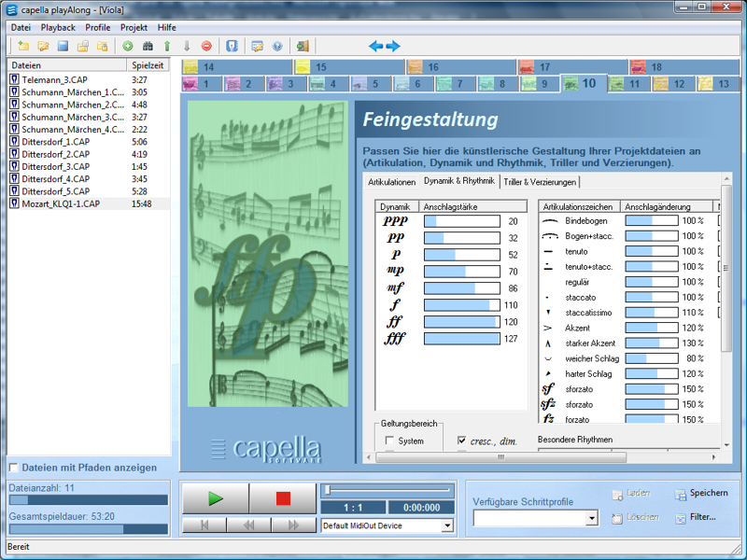Click the Speichern button
This screenshot has width=747, height=560.
pyautogui.click(x=701, y=494)
